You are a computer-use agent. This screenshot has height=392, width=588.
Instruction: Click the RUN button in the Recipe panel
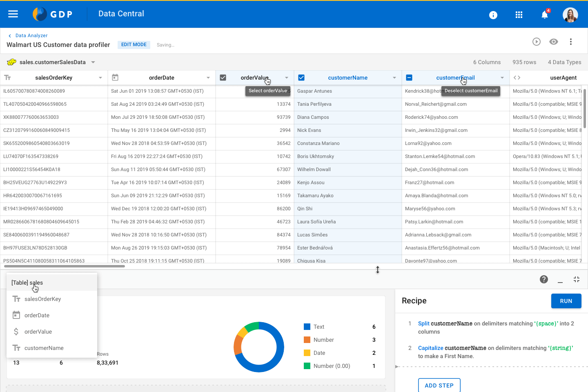tap(566, 301)
